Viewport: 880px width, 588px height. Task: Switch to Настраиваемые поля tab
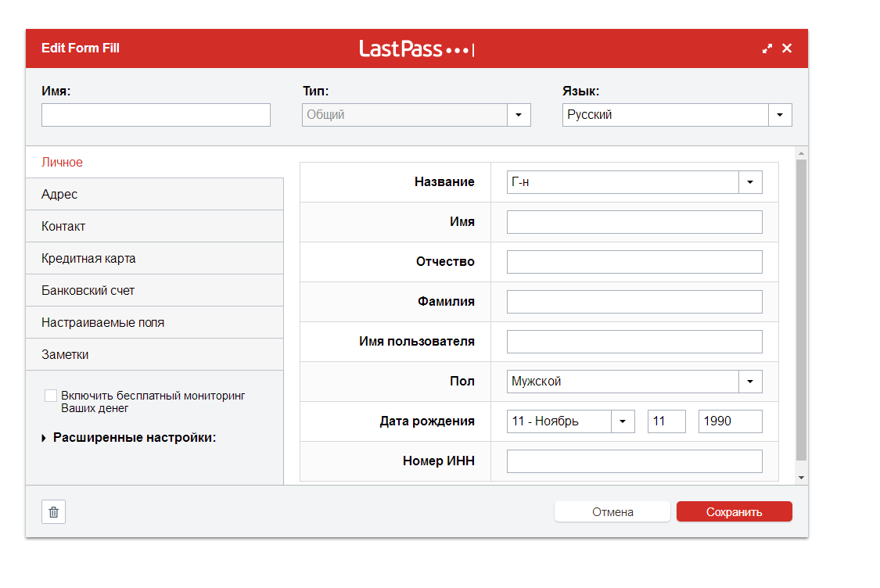click(x=154, y=322)
